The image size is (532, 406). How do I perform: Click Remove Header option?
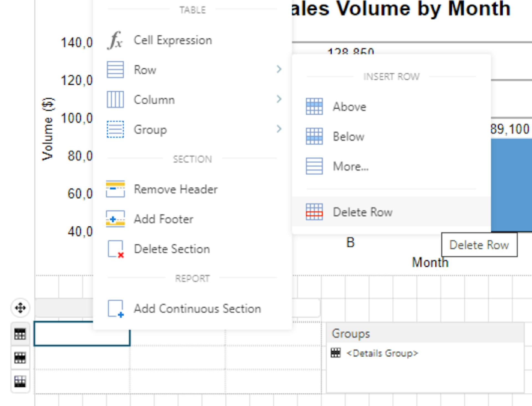click(175, 189)
